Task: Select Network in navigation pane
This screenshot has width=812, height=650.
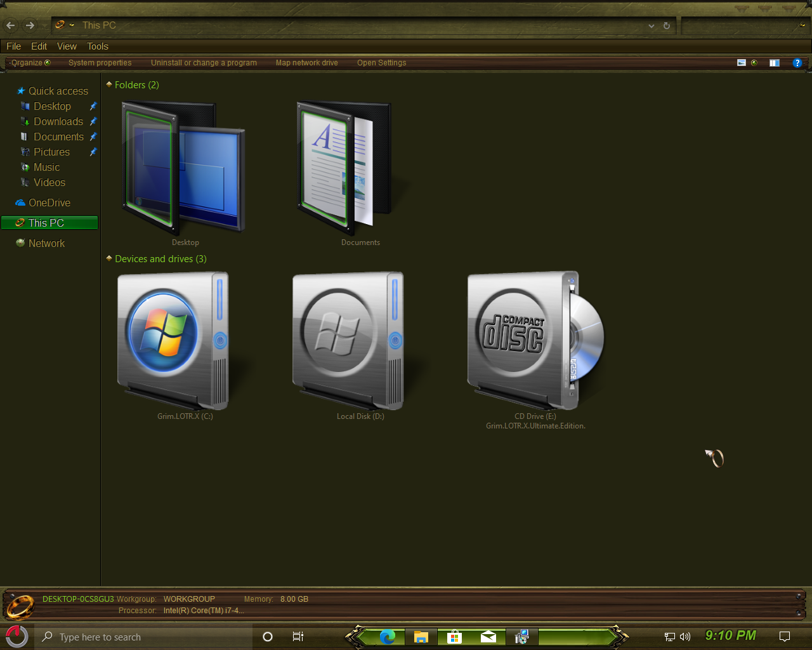Action: click(46, 243)
